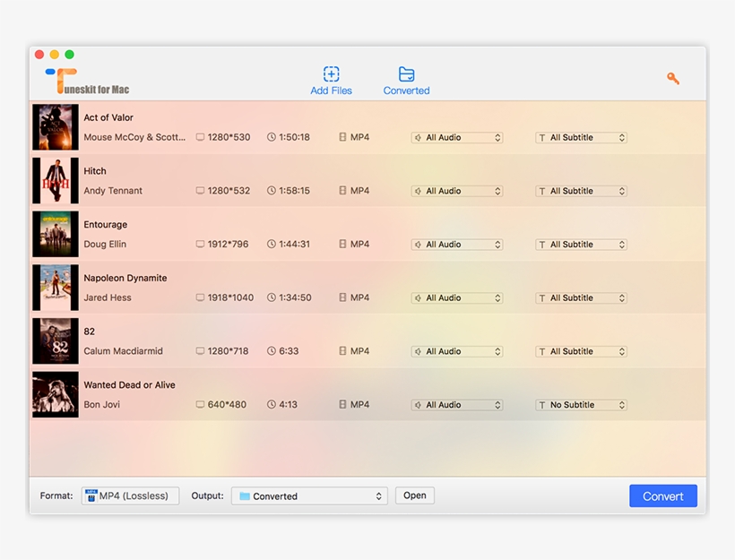Click the resolution value '640*480'

(x=227, y=404)
